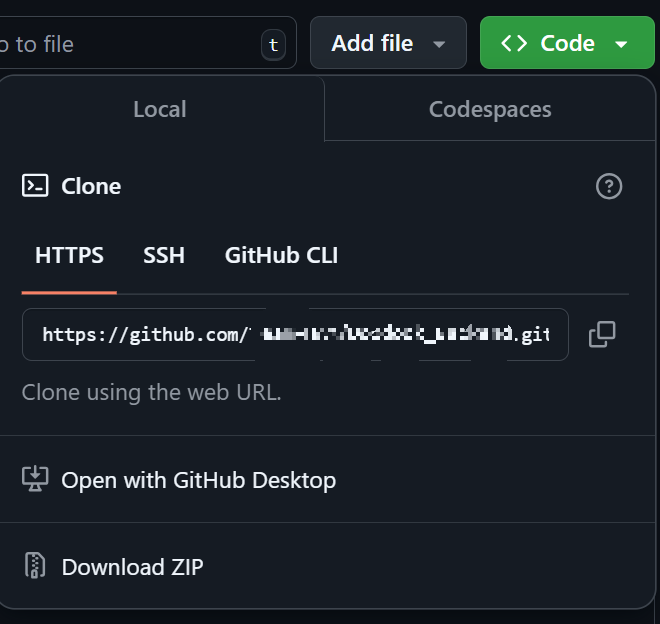Click the Add file caret arrow
Screen dimensions: 660x624
439,44
